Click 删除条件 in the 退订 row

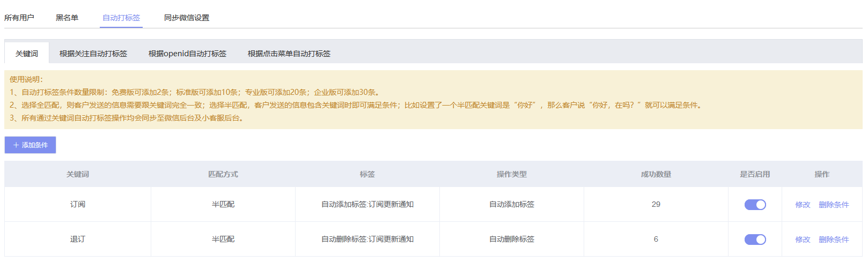pos(834,240)
